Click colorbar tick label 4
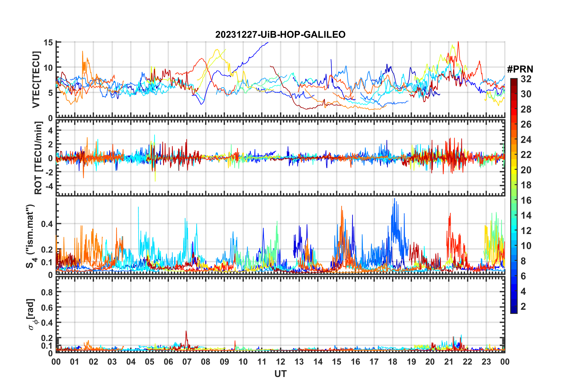Viewport: 561px width, 392px height. pyautogui.click(x=523, y=291)
